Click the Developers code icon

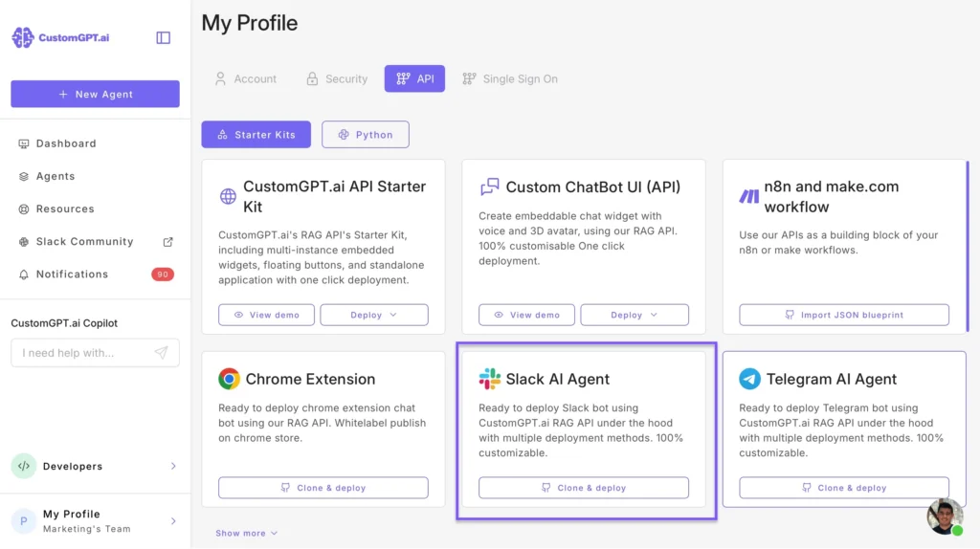tap(24, 466)
